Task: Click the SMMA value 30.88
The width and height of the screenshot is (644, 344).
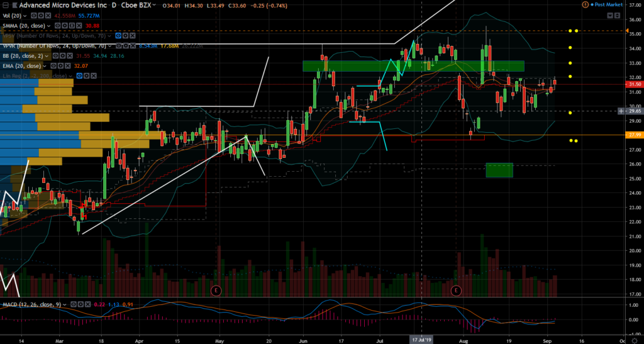Action: click(92, 25)
